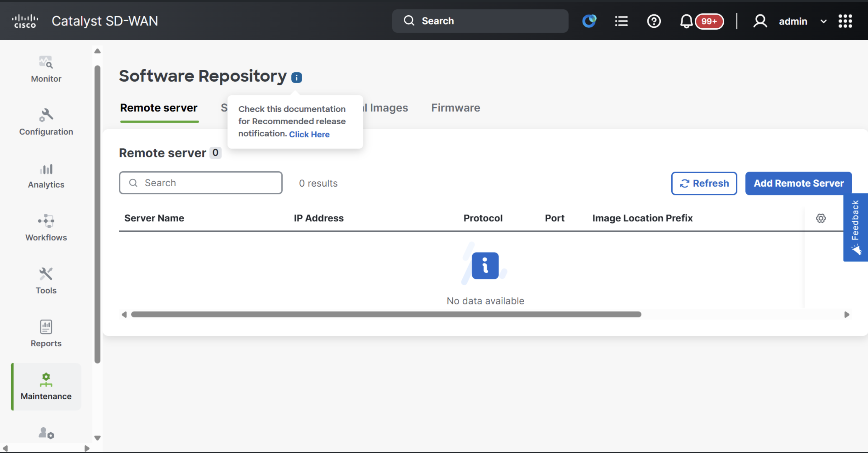
Task: Open the table column settings gear
Action: 820,218
